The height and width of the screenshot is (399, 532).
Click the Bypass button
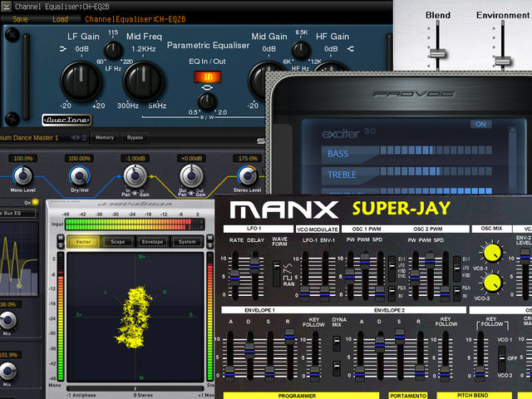135,137
